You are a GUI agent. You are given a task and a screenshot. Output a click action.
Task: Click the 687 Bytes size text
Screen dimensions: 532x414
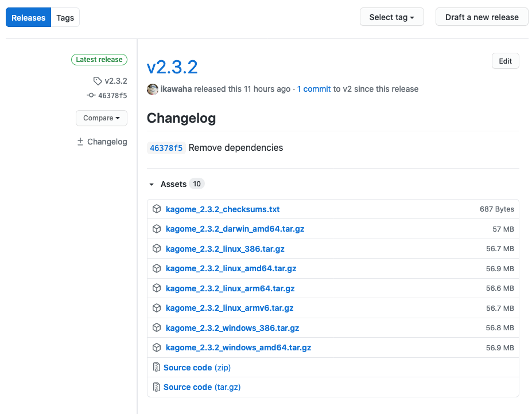click(x=497, y=209)
